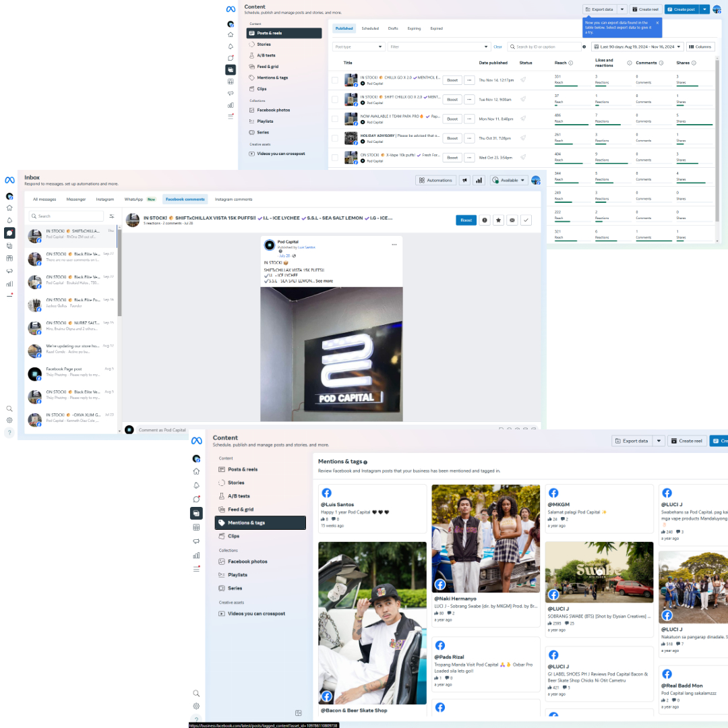Click Create reel in Posts & reels window
The width and height of the screenshot is (728, 728).
(645, 9)
